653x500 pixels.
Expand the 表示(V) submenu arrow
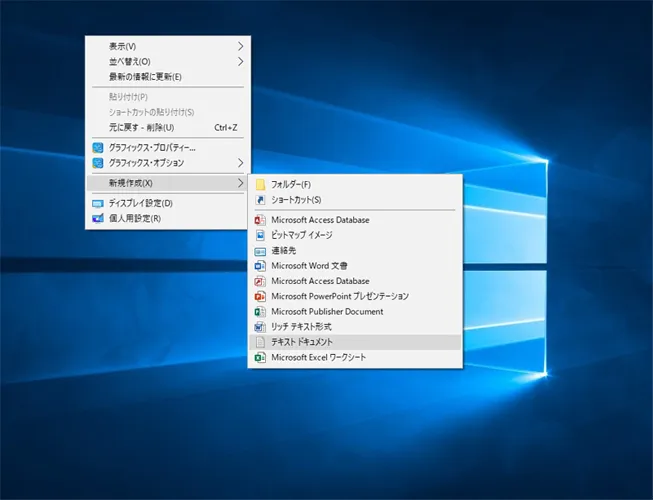click(x=241, y=46)
